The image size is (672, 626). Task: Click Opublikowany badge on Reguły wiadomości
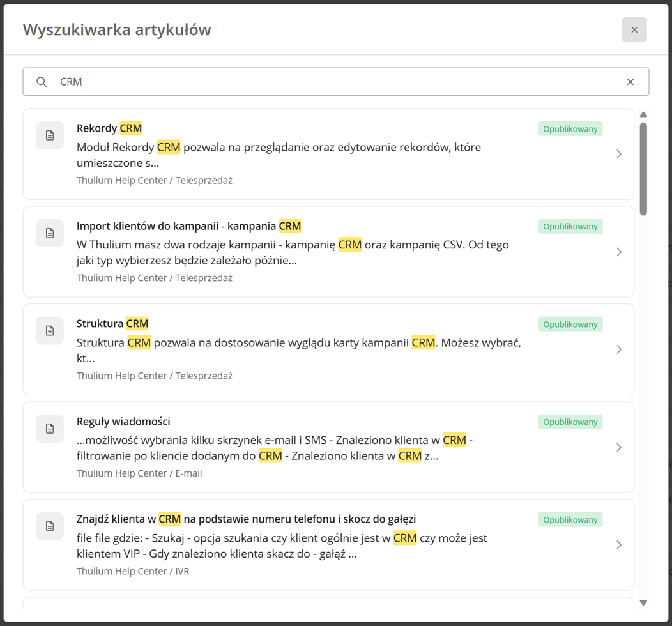coord(570,422)
